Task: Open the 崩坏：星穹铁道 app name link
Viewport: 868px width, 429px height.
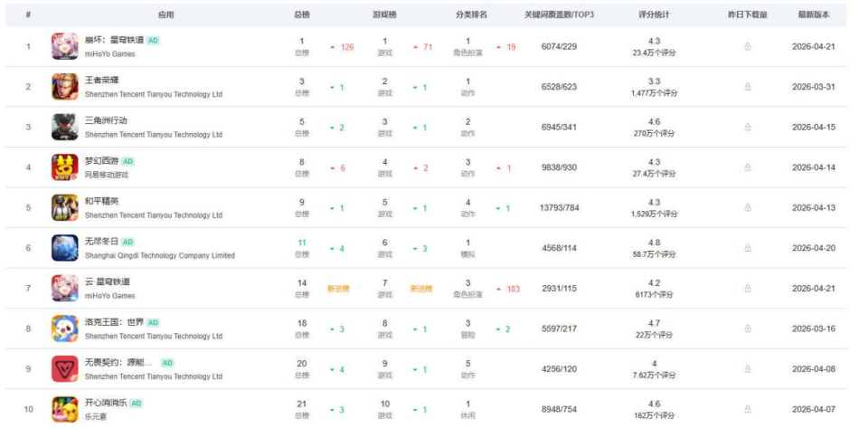Action: (x=115, y=40)
